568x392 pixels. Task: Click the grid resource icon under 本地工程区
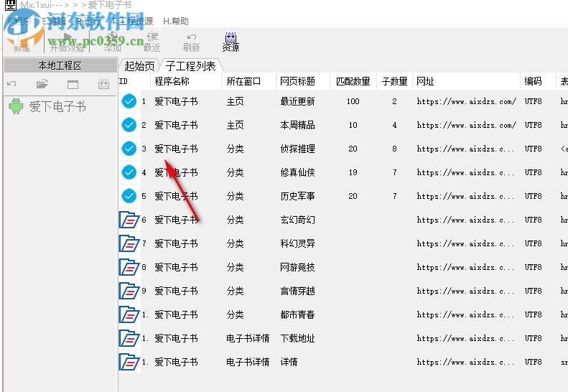[103, 84]
